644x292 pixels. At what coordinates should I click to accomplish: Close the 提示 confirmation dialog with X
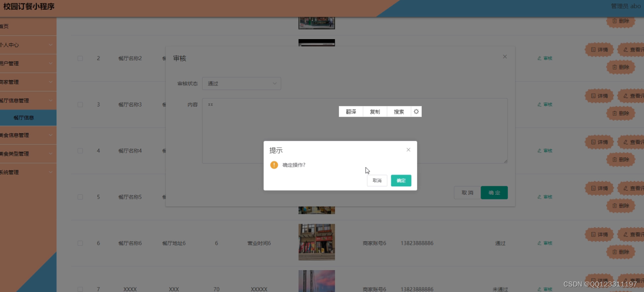coord(408,150)
